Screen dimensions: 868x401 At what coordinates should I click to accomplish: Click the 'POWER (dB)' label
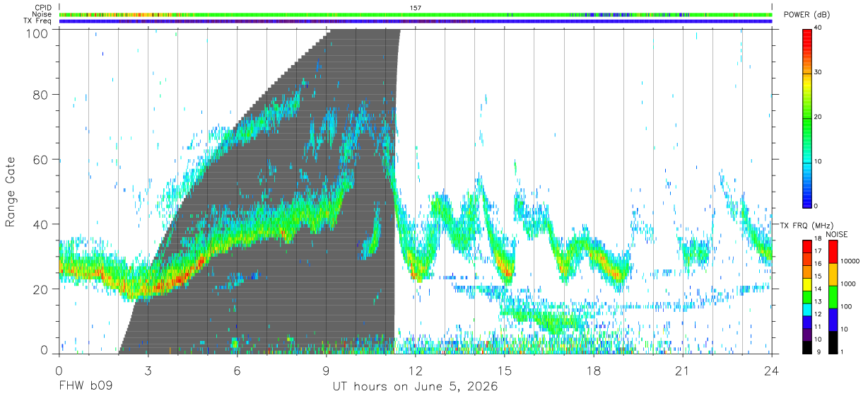click(x=807, y=15)
